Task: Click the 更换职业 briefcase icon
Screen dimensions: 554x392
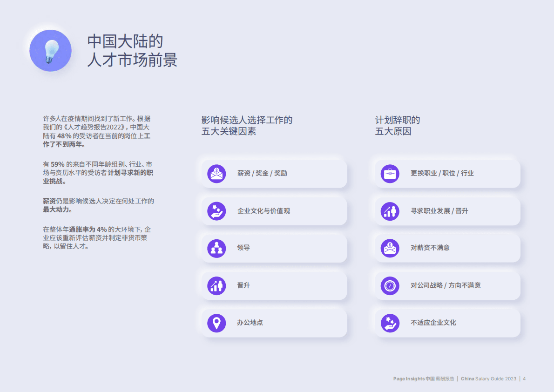Action: tap(389, 174)
